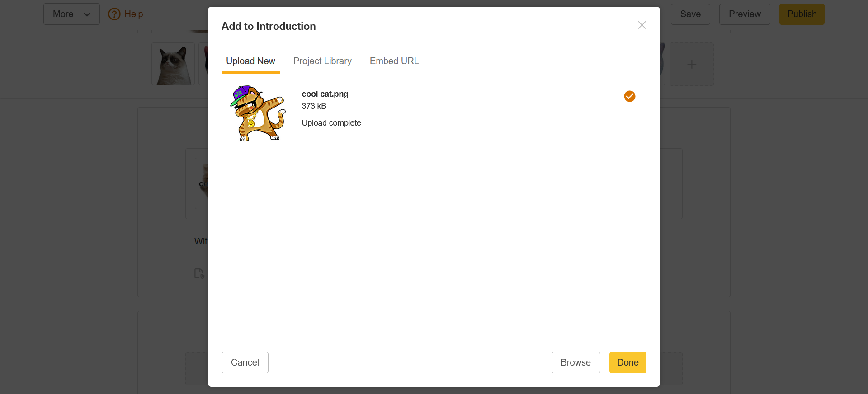
Task: Publish the project
Action: [802, 14]
